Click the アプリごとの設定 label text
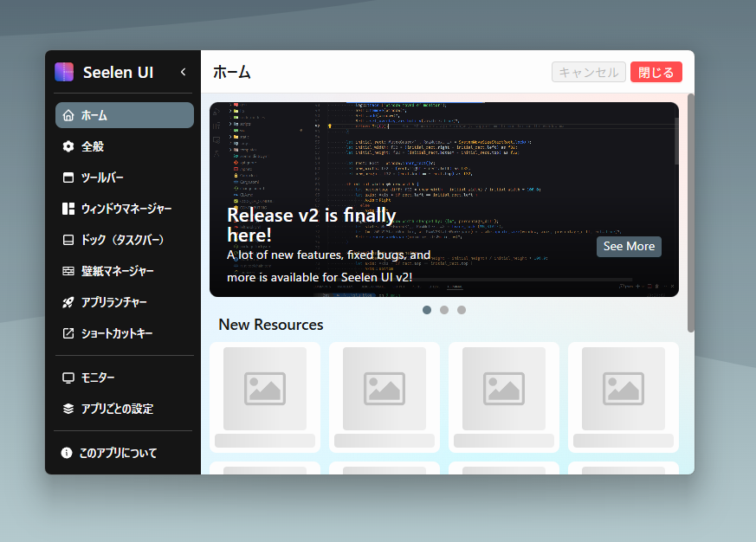756x542 pixels. (117, 409)
